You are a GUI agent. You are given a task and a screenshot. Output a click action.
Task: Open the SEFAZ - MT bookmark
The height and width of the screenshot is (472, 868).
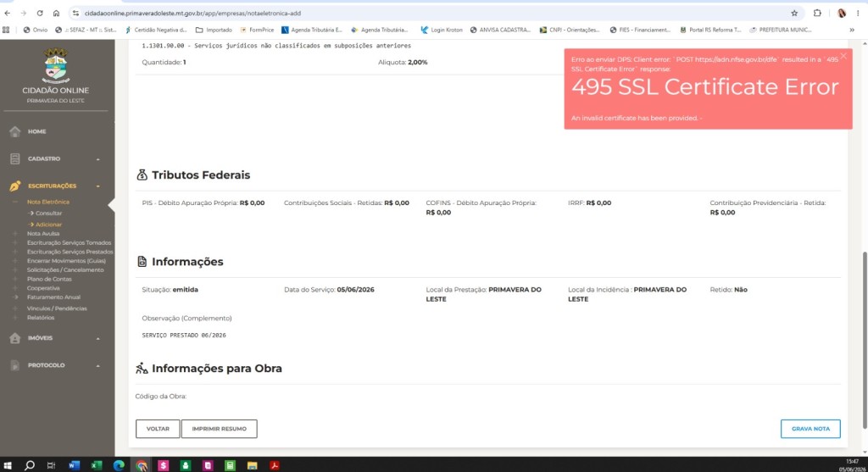[x=86, y=30]
